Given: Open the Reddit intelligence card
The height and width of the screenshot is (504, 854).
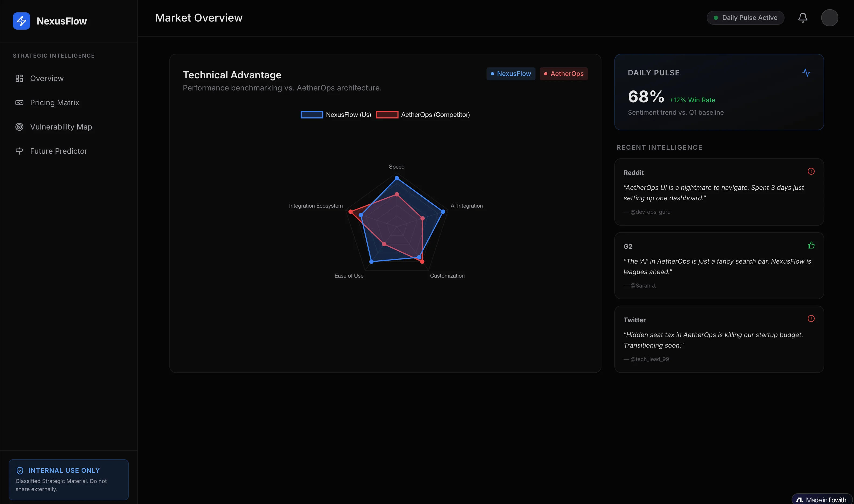Looking at the screenshot, I should [x=719, y=192].
